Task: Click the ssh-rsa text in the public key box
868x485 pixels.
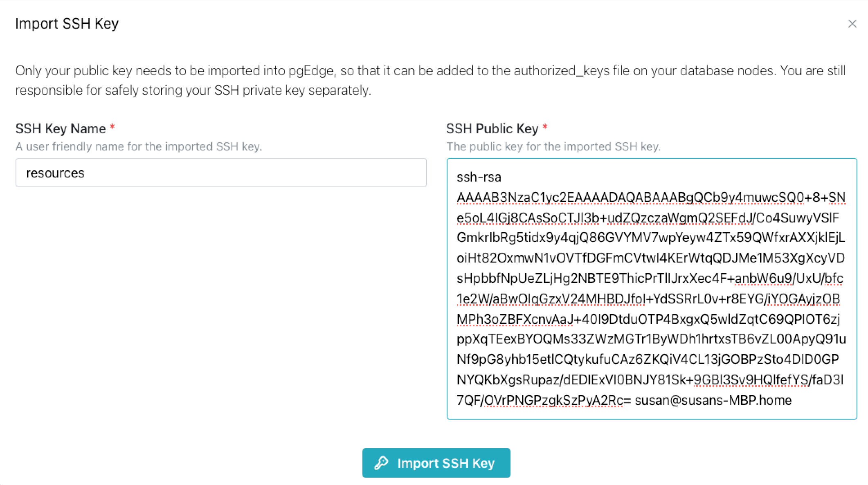Action: pyautogui.click(x=480, y=177)
